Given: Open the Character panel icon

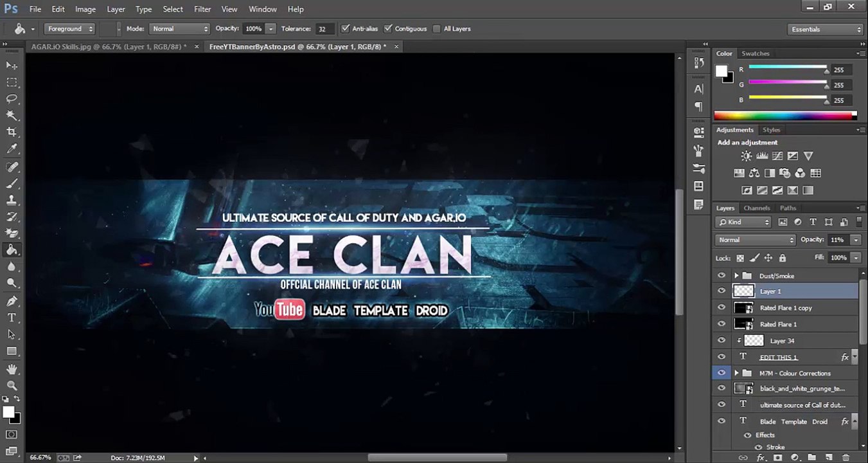Looking at the screenshot, I should (699, 89).
